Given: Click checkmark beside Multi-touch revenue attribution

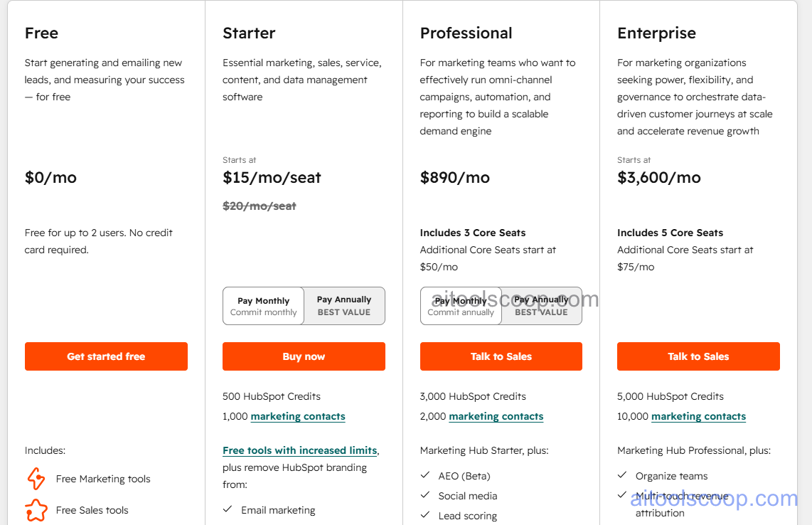Looking at the screenshot, I should [x=622, y=496].
